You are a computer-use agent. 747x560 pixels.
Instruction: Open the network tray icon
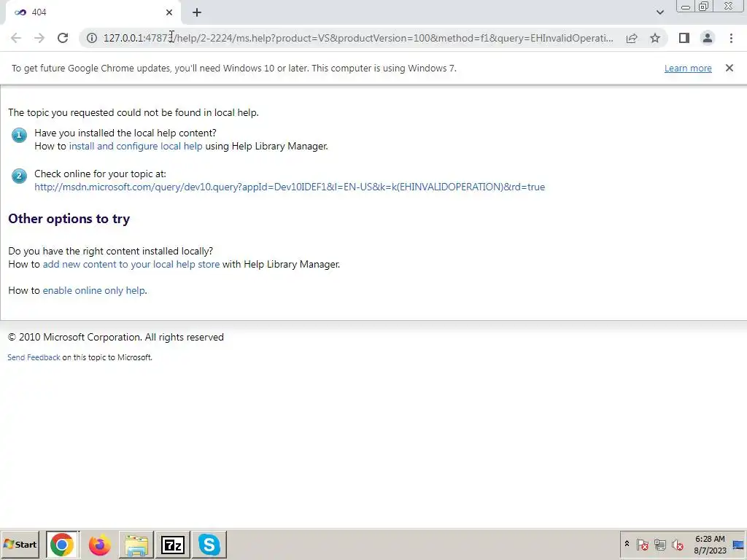click(x=659, y=544)
